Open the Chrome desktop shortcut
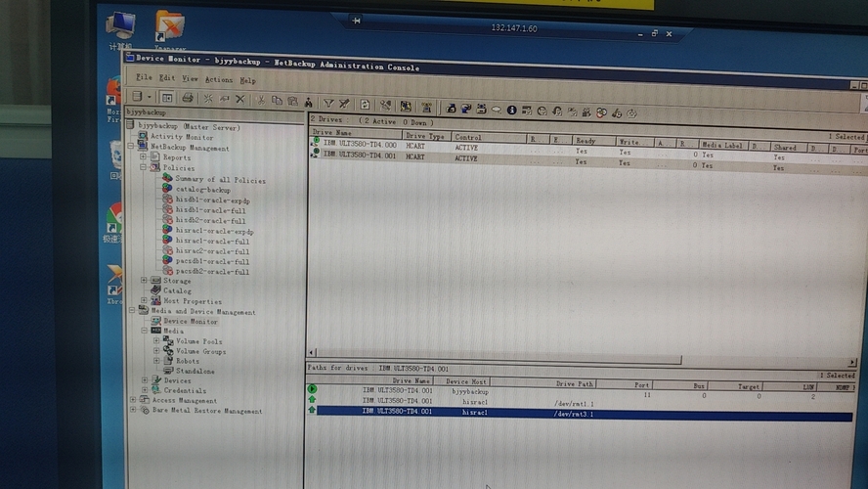This screenshot has width=868, height=489. pos(113,220)
